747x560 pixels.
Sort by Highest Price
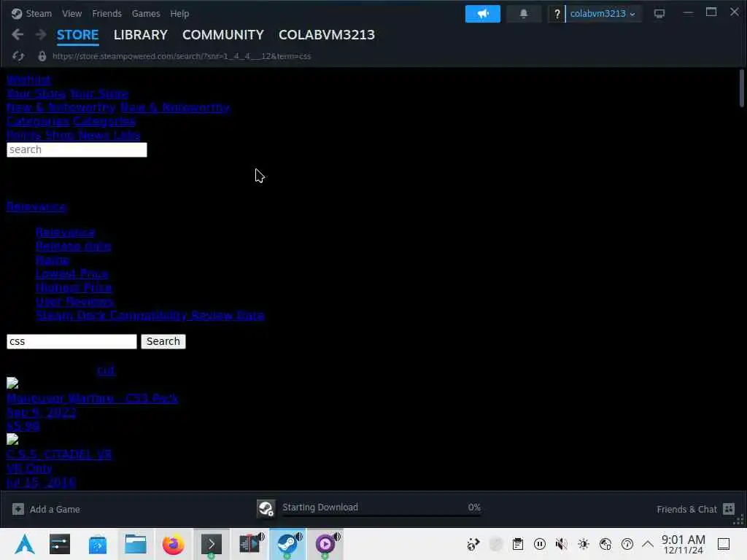click(74, 287)
